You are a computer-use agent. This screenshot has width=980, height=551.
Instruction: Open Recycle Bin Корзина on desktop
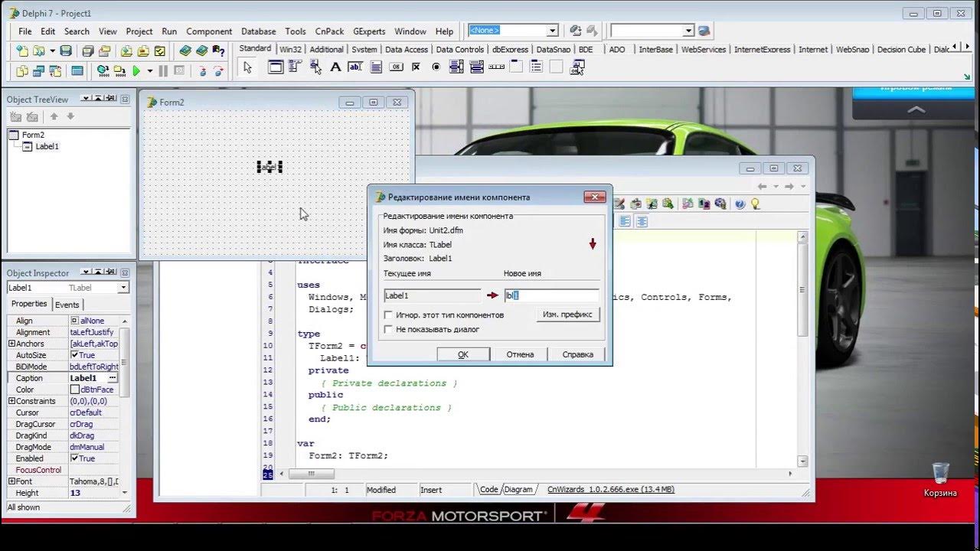(940, 480)
